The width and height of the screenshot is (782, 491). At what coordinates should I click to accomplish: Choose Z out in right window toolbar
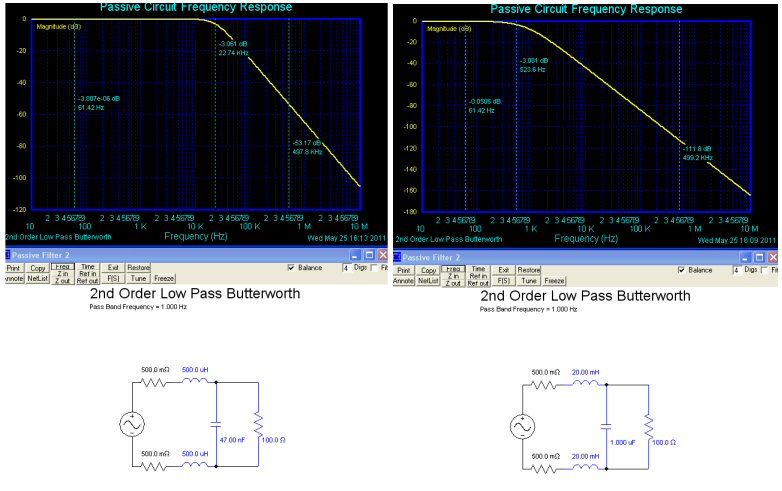[452, 284]
